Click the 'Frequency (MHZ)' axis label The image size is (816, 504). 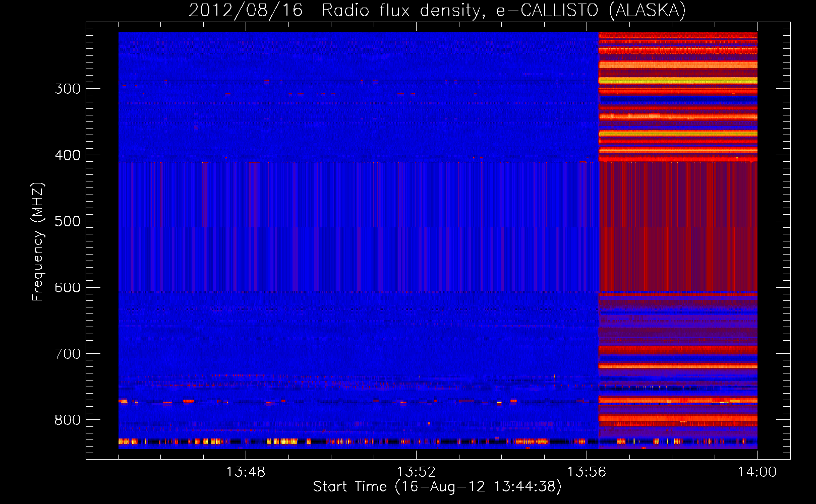pyautogui.click(x=37, y=241)
